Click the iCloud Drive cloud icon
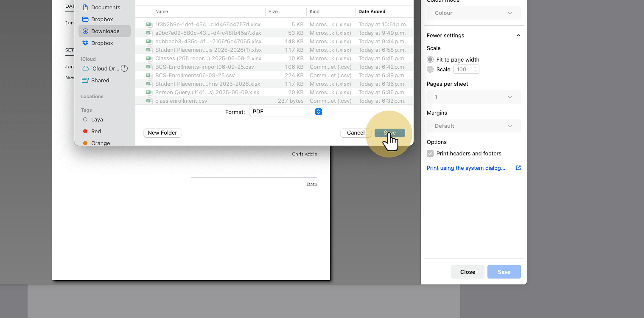Screen dimensions: 644x318 click(85, 68)
